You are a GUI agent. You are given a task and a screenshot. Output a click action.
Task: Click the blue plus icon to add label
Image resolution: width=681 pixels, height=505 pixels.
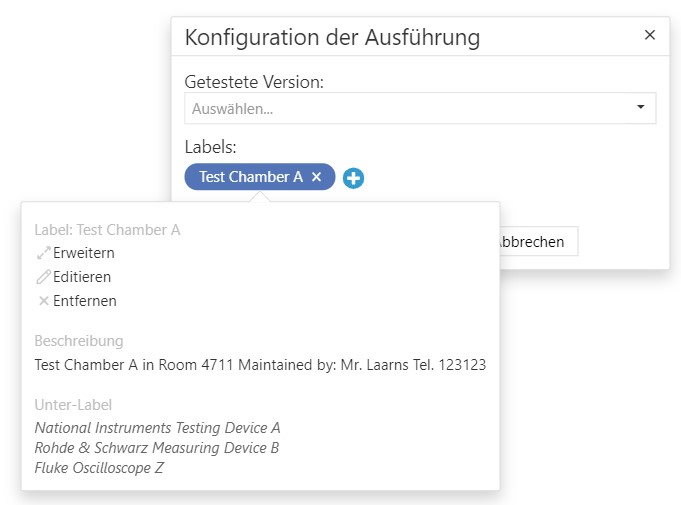coord(353,178)
